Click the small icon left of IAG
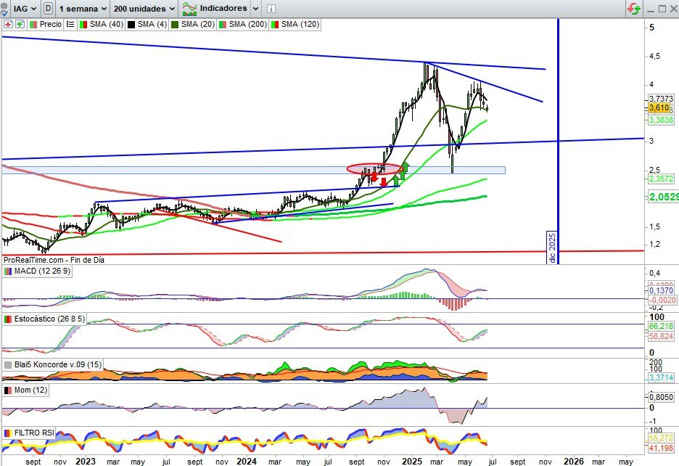Image resolution: width=679 pixels, height=466 pixels. pos(4,8)
